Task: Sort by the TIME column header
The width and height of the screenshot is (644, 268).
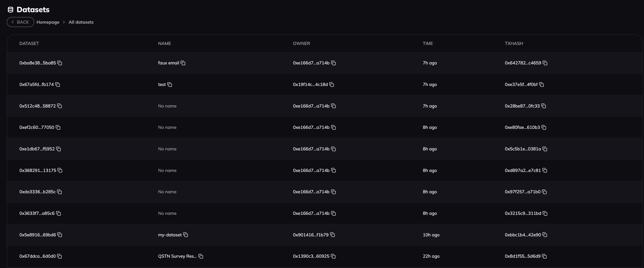Action: pyautogui.click(x=428, y=43)
